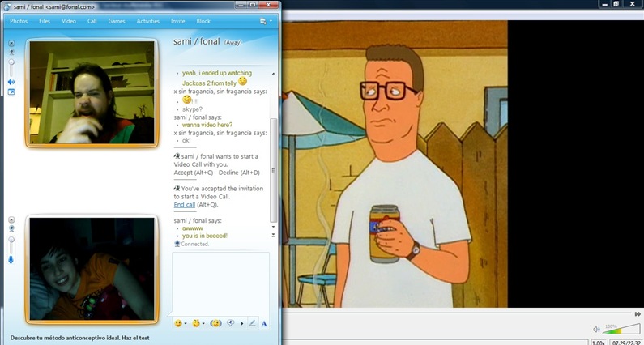Viewport: 644px width, 345px height.
Task: Click the Invite toolbar item
Action: (x=178, y=21)
